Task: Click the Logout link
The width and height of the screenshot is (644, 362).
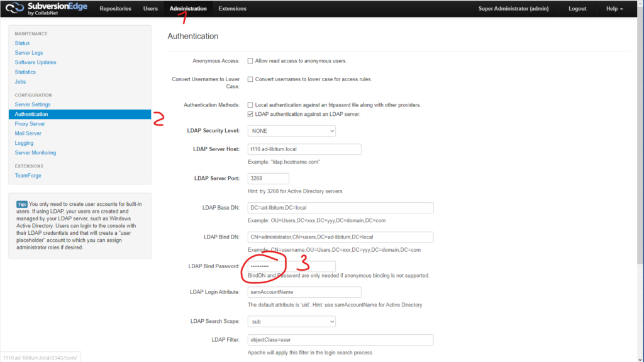Action: 577,9
